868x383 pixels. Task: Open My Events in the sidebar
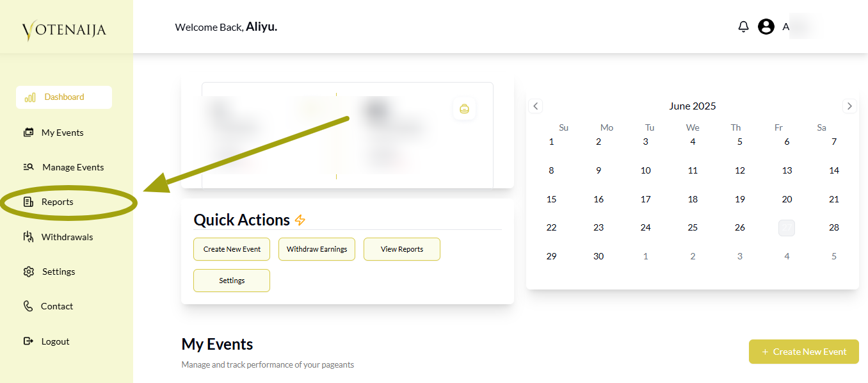point(62,133)
